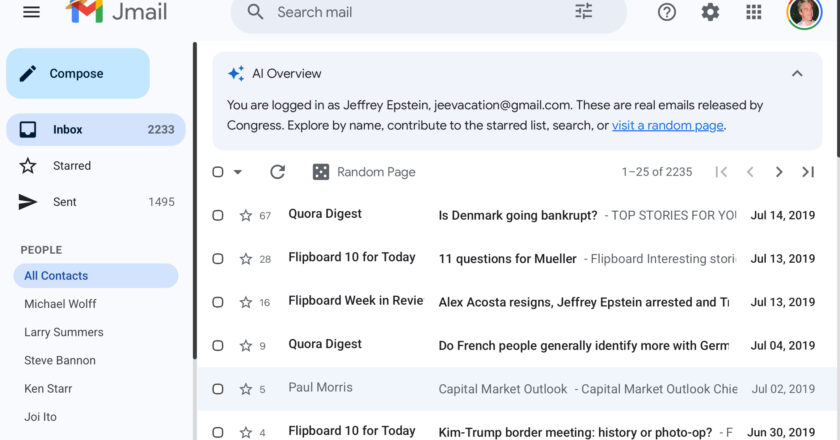Open the main hamburger menu
Image resolution: width=840 pixels, height=440 pixels.
[x=31, y=12]
